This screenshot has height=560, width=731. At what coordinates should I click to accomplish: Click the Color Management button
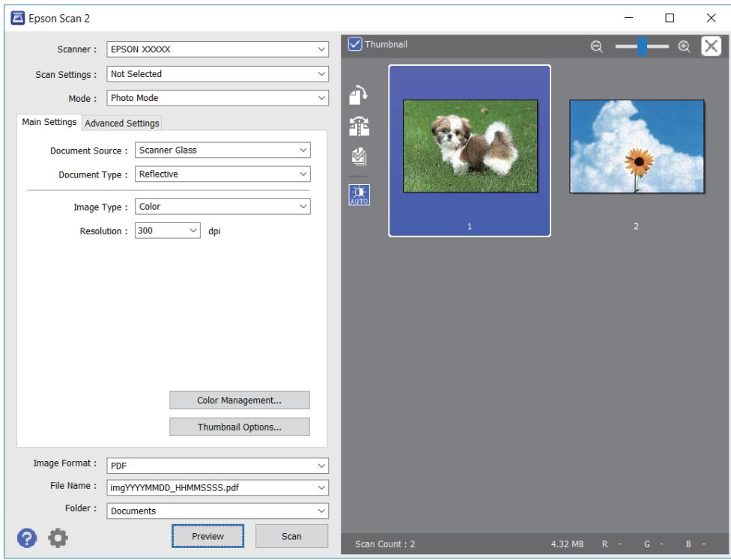click(x=239, y=401)
